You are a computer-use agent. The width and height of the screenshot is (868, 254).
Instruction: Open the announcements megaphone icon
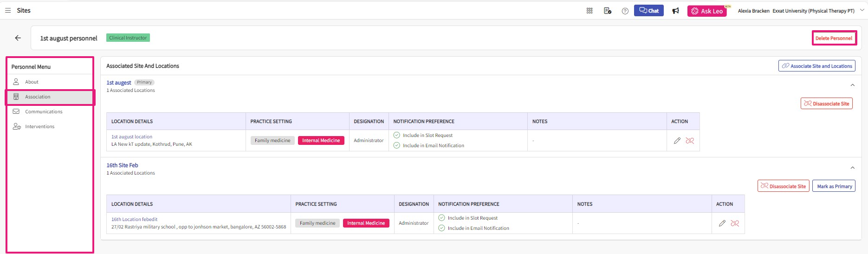(x=675, y=11)
